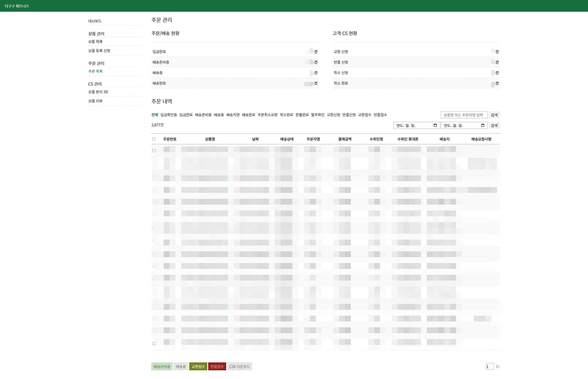The image size is (588, 379).
Task: Select the 전체 order filter tab
Action: pyautogui.click(x=155, y=115)
